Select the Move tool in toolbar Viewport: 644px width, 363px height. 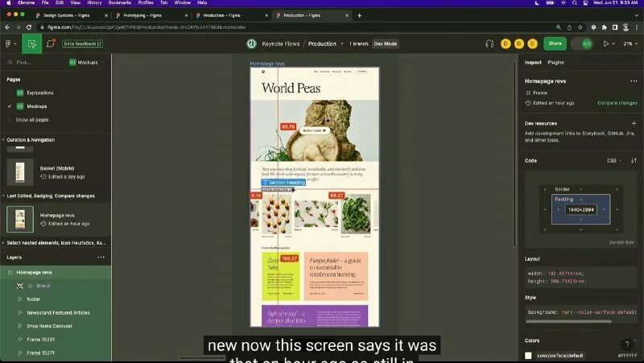[x=31, y=43]
